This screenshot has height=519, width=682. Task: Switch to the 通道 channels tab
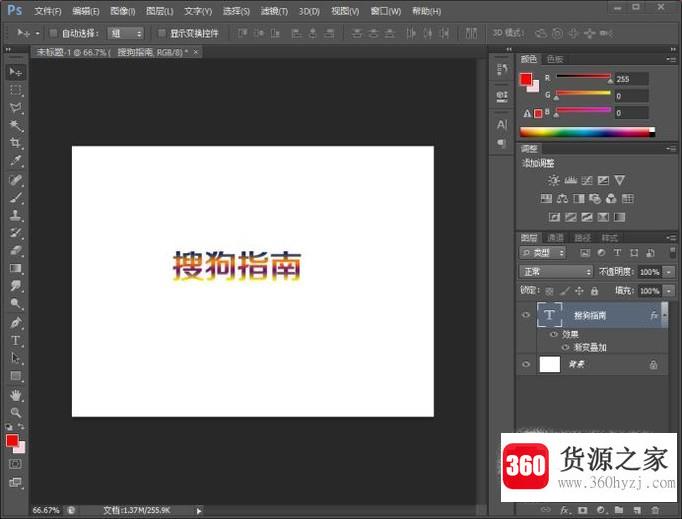coord(555,238)
